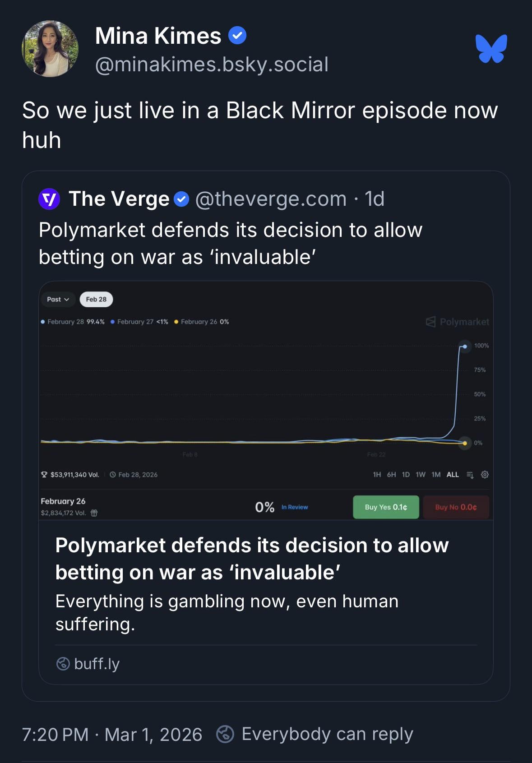Click the chart settings gear icon
Viewport: 532px width, 763px height.
485,474
